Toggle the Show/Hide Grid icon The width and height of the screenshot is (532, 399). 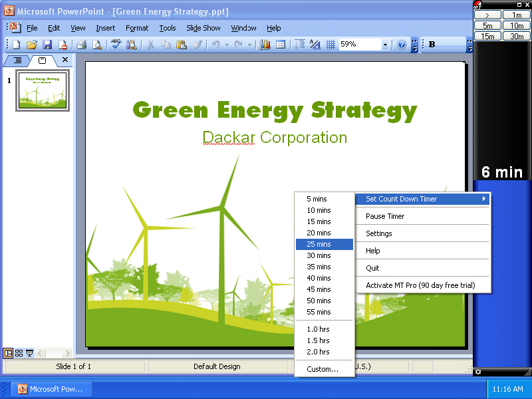(x=331, y=45)
